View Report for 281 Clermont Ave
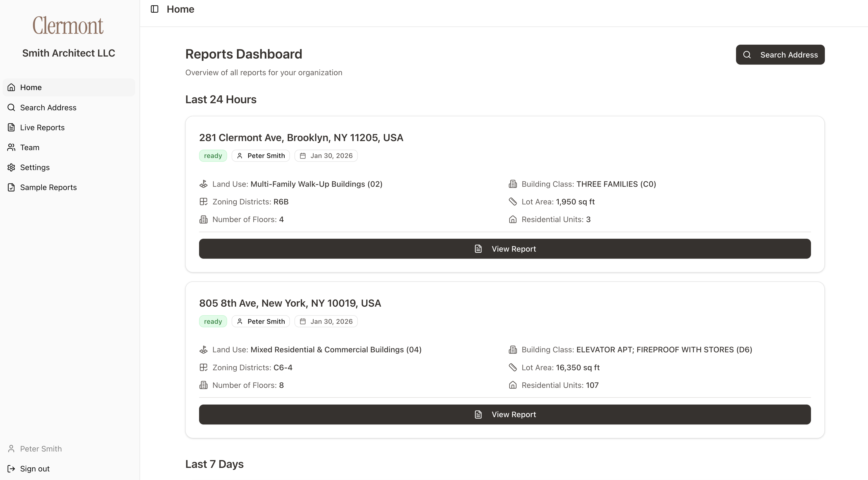The image size is (868, 480). [x=505, y=249]
